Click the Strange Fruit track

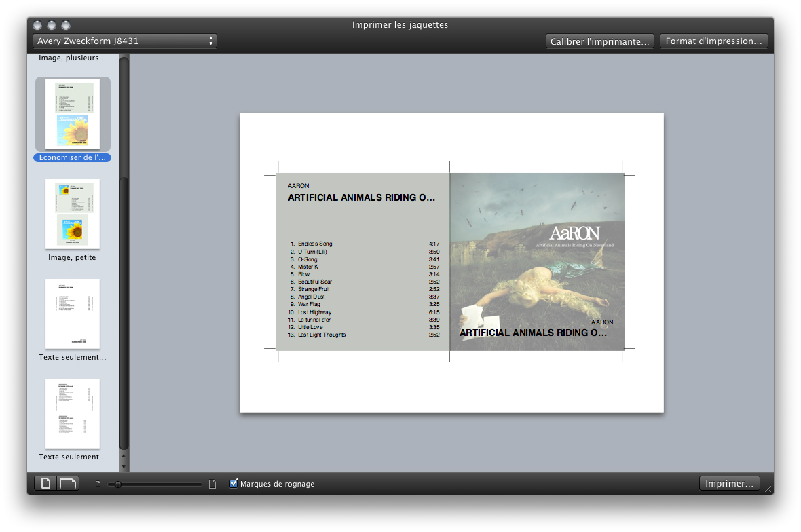click(314, 289)
